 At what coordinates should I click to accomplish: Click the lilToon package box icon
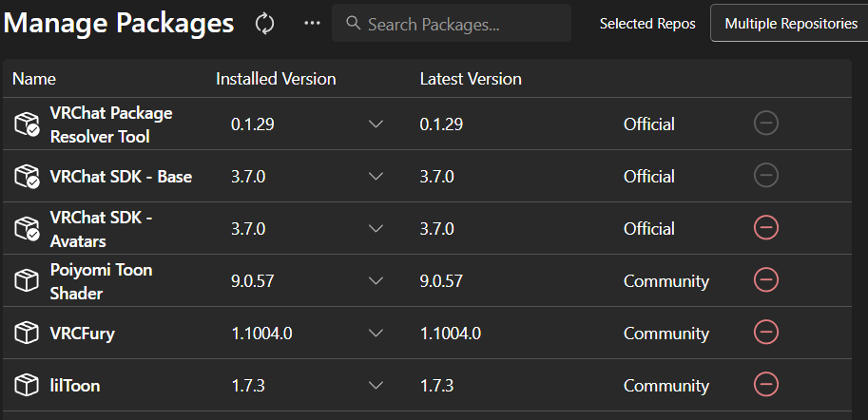pyautogui.click(x=26, y=385)
